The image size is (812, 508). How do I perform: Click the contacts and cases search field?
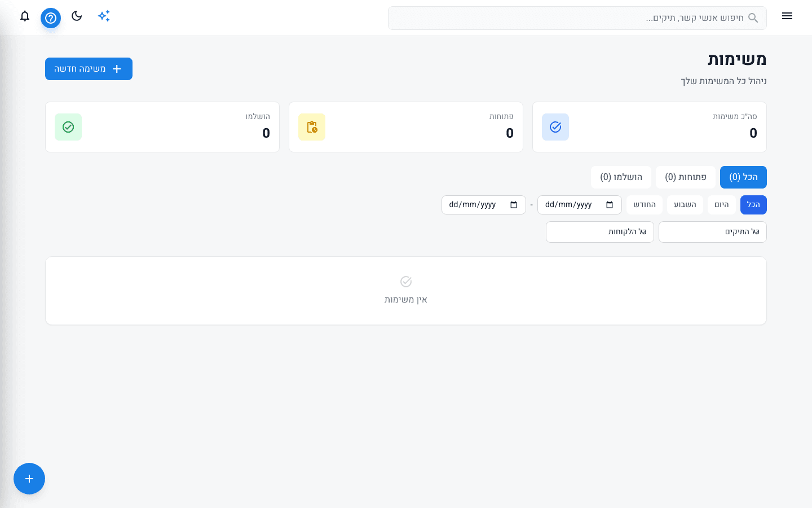click(x=577, y=18)
